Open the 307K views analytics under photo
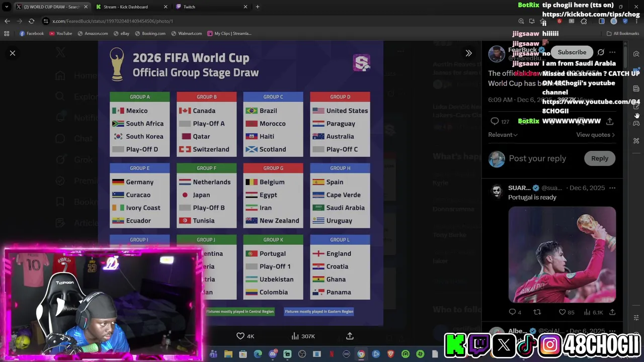This screenshot has width=644, height=362. click(x=303, y=336)
